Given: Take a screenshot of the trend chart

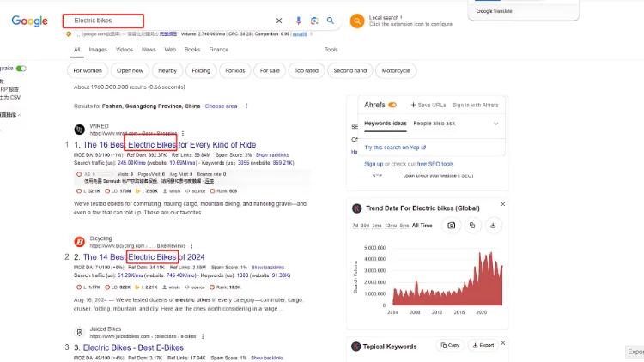Looking at the screenshot, I should (x=452, y=226).
